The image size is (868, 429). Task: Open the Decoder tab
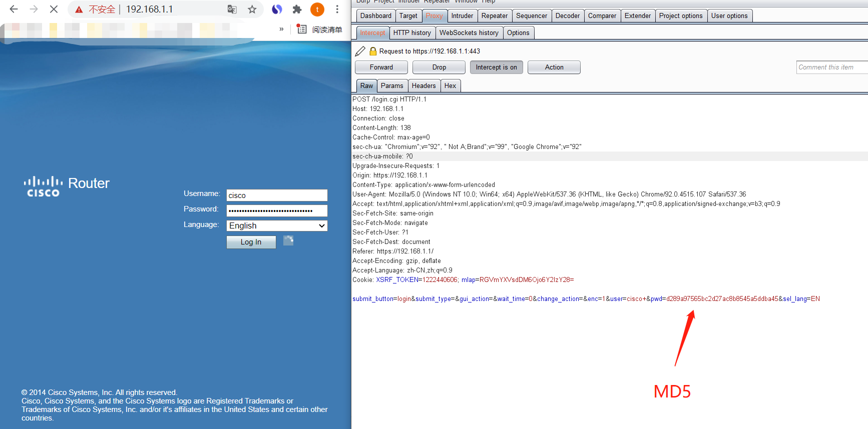(568, 15)
